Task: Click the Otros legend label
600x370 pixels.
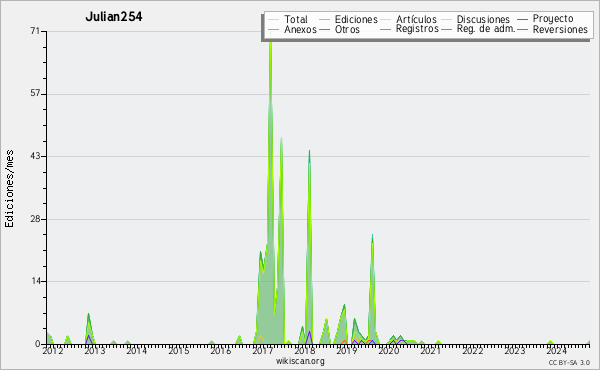Action: pos(347,29)
